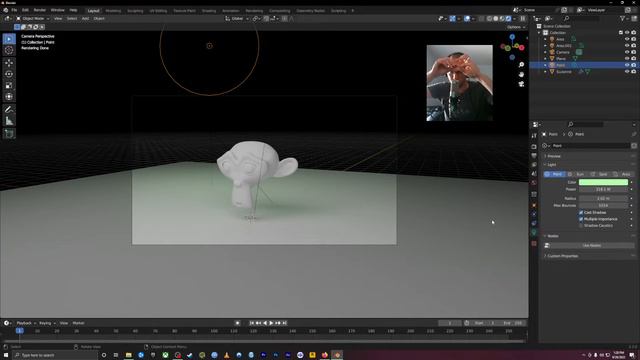Open the World properties tab
Image resolution: width=640 pixels, height=360 pixels.
[534, 183]
